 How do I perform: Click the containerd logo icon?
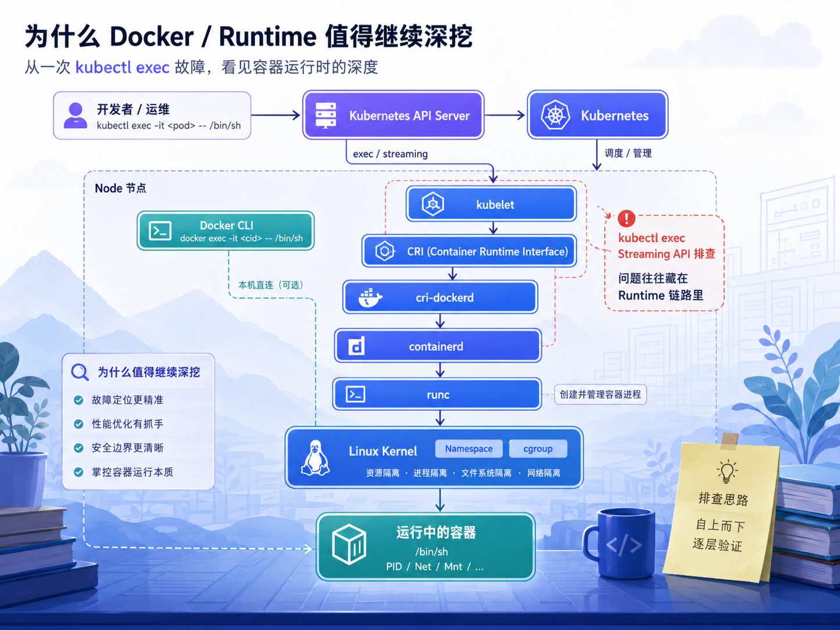tap(356, 346)
